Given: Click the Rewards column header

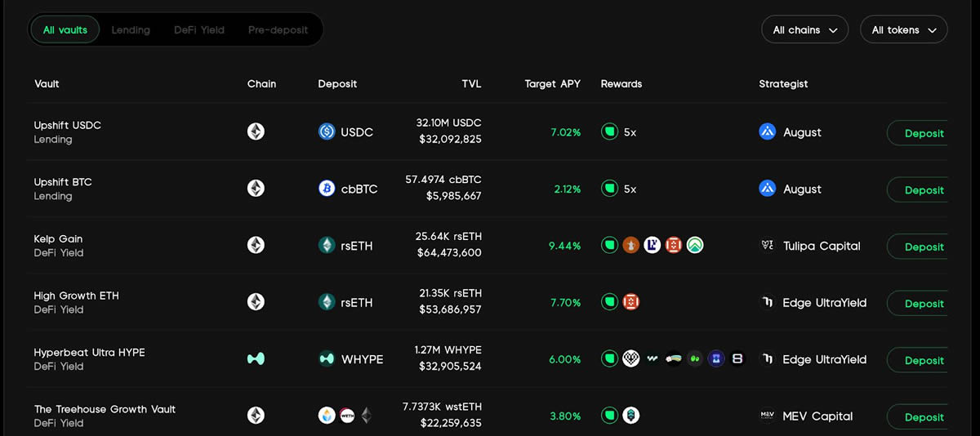Looking at the screenshot, I should [x=621, y=83].
